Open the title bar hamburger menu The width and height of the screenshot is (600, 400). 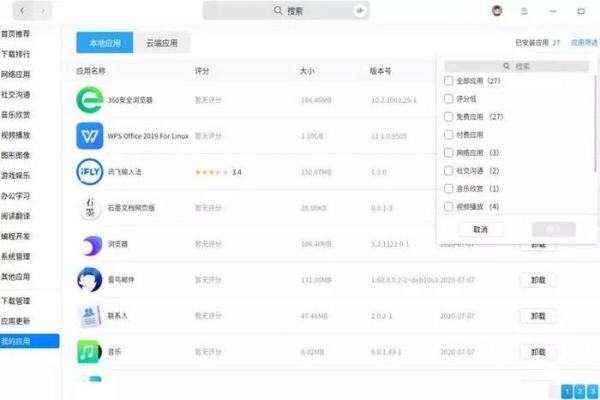point(525,11)
